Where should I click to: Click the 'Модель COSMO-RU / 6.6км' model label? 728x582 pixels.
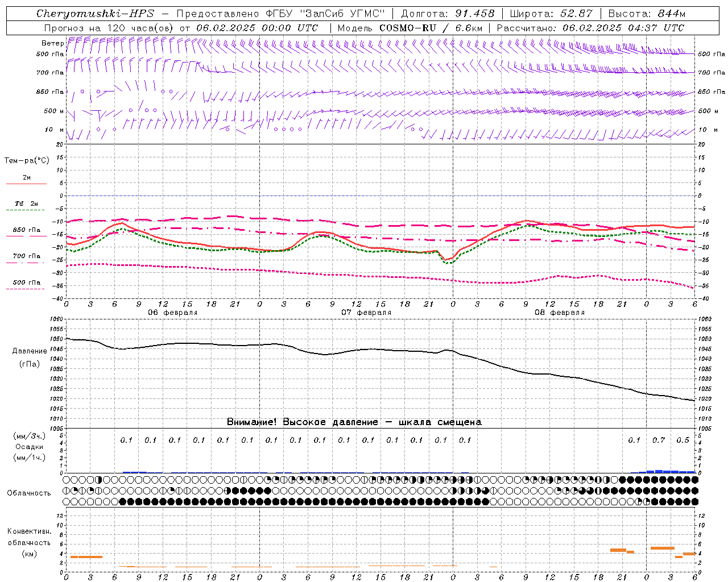[x=409, y=28]
